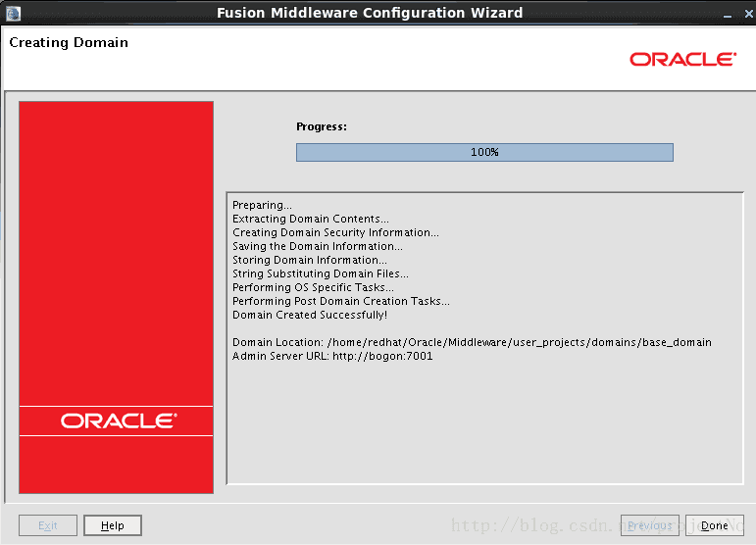The width and height of the screenshot is (756, 545).
Task: Click 'Extracting Domain Contents...' line
Action: tap(311, 219)
